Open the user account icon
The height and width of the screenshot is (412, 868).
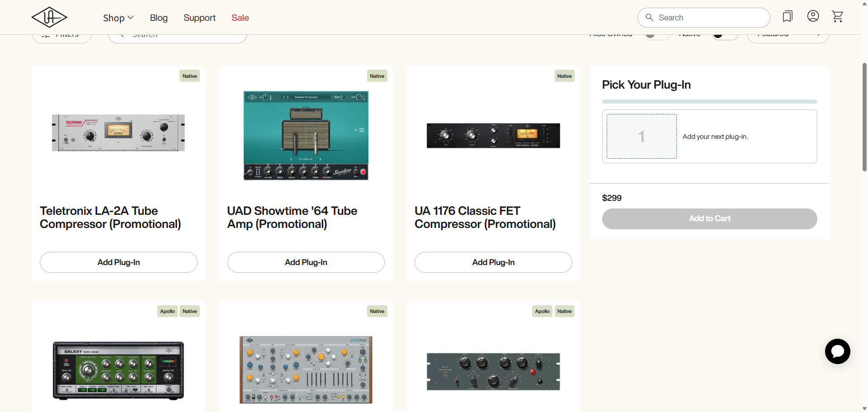click(813, 16)
